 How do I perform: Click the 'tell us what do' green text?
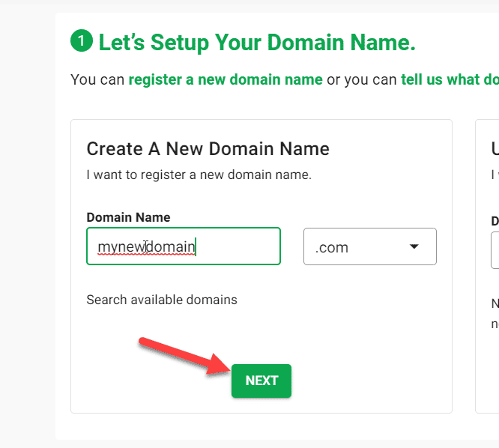pyautogui.click(x=450, y=79)
